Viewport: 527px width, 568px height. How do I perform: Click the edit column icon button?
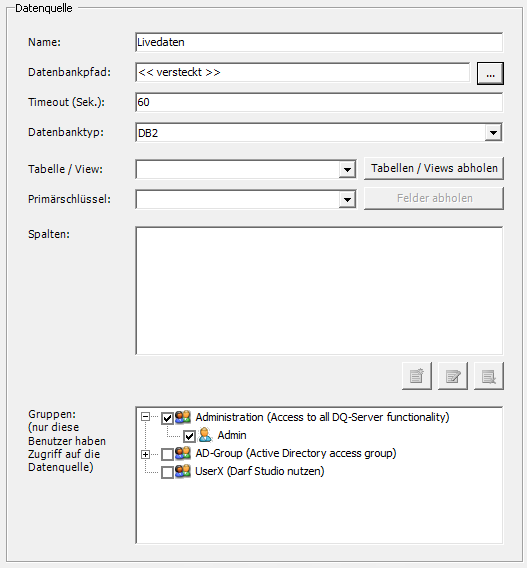click(453, 376)
